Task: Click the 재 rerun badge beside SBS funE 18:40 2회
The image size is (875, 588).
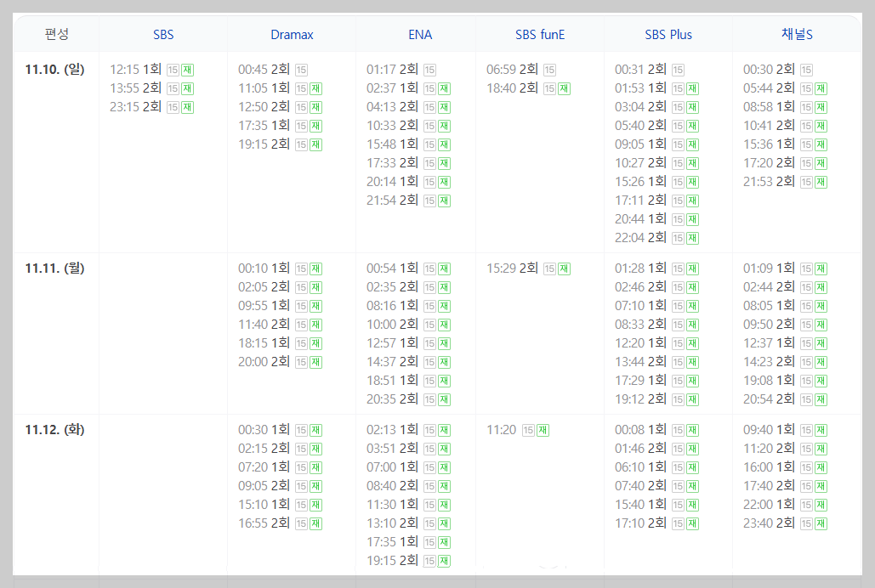Action: click(564, 88)
